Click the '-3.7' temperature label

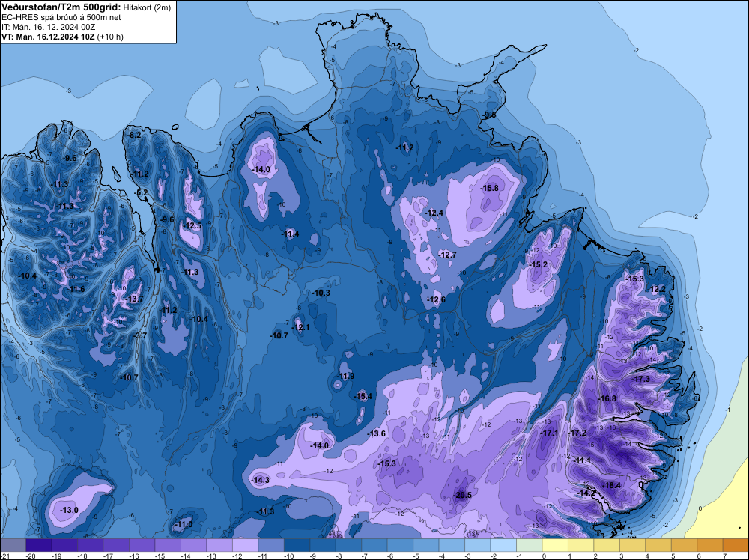[141, 336]
